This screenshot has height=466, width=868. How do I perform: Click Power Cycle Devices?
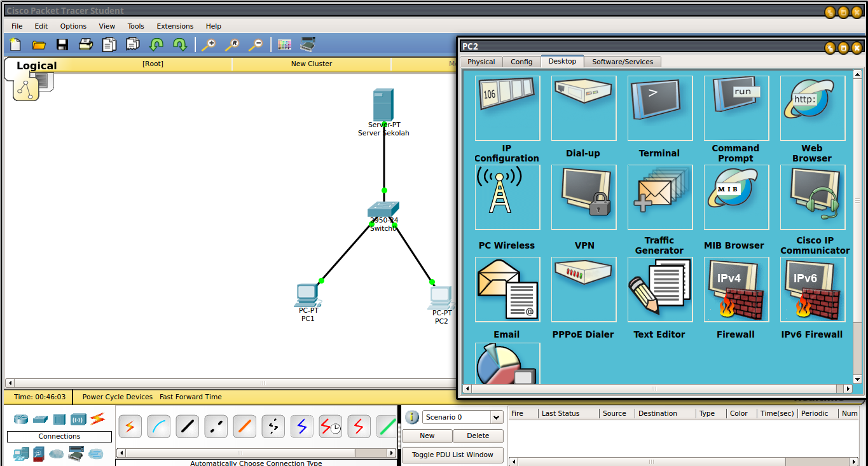118,397
